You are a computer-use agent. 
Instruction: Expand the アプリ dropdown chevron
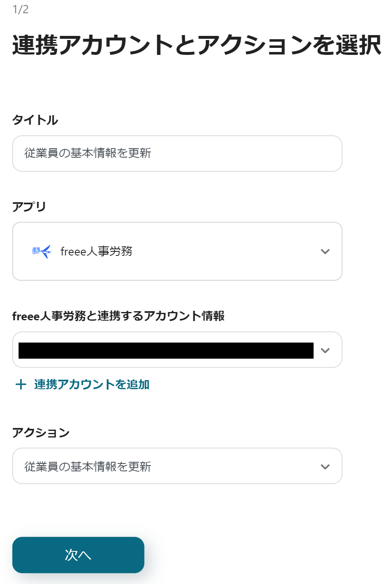coord(325,251)
